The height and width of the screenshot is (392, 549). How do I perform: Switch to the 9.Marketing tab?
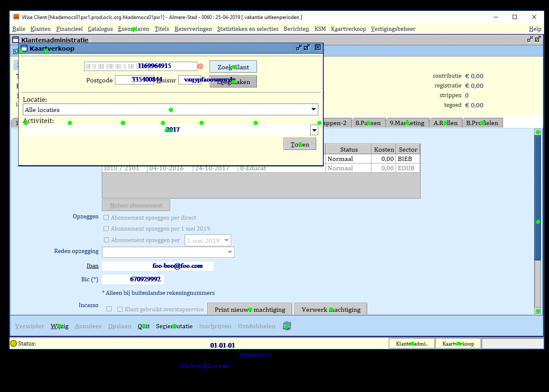(x=407, y=123)
